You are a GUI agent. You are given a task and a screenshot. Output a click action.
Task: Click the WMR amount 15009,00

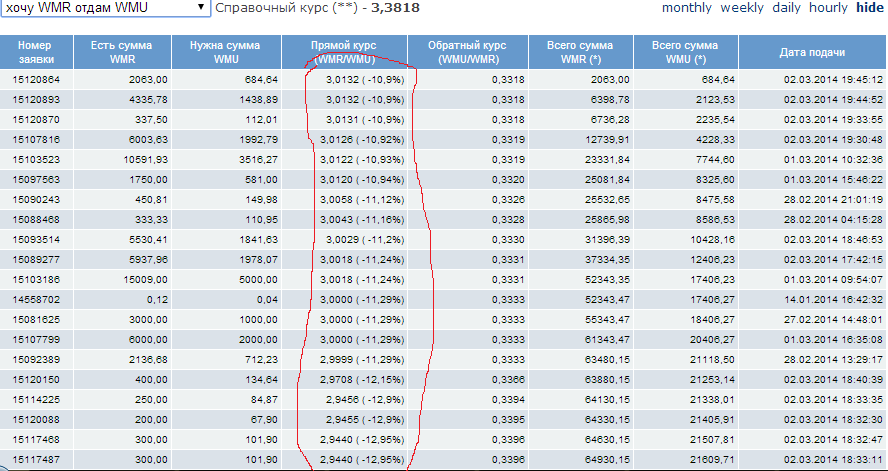pos(145,280)
